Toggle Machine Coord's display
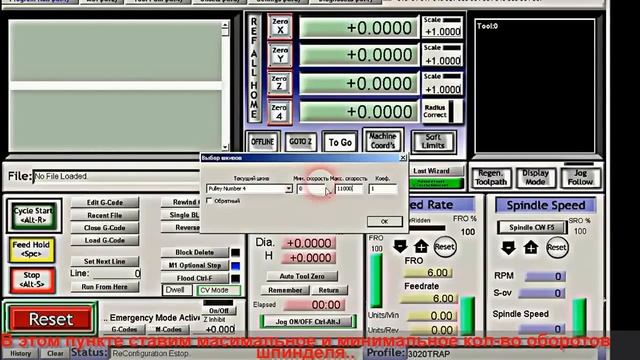Screen dimensions: 640x360 click(x=382, y=141)
